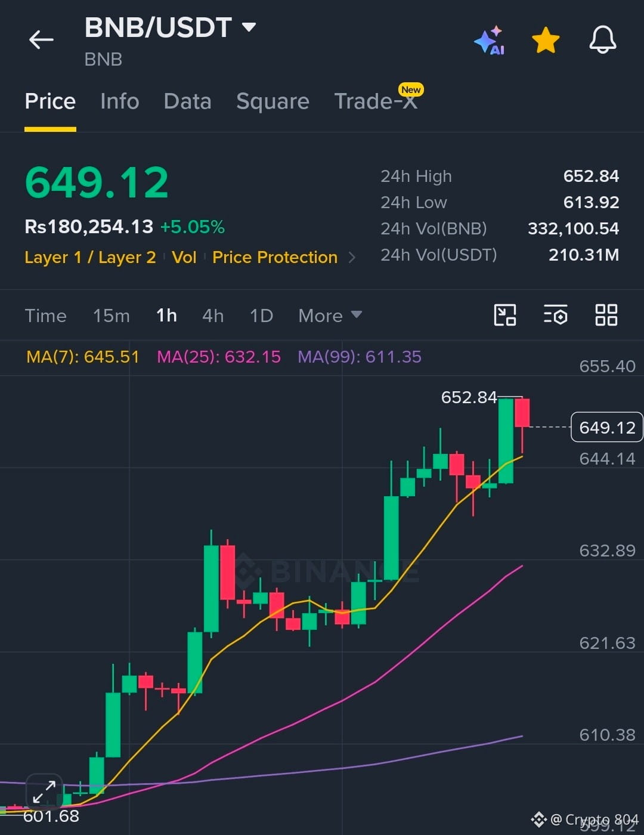Open the chart drawing tools icon
This screenshot has width=644, height=835.
[x=505, y=315]
